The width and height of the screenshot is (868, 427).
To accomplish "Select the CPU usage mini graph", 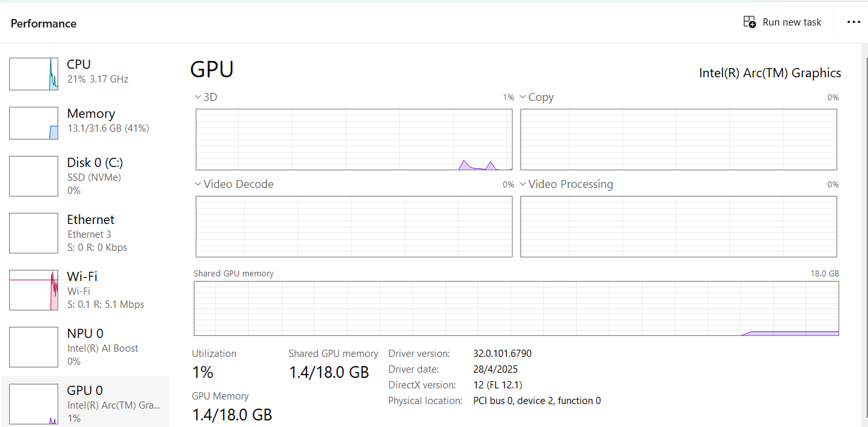I will coord(33,73).
